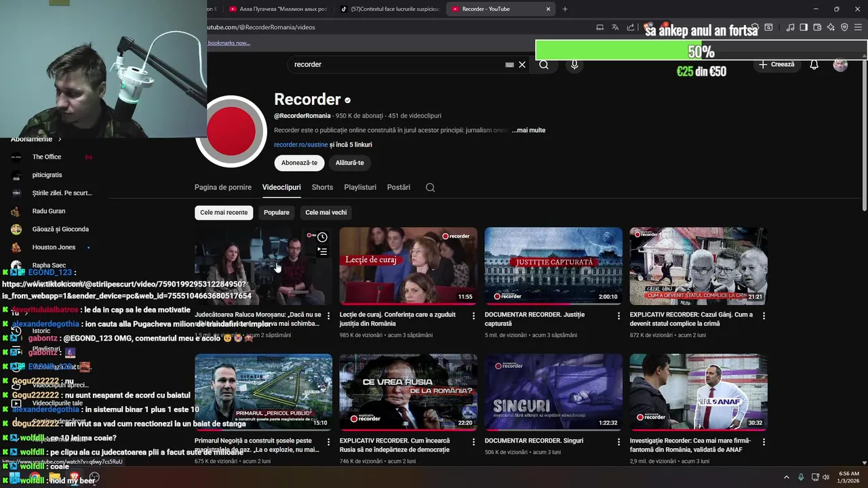Open options menu for Cum încearcă Rusia video

click(x=473, y=442)
